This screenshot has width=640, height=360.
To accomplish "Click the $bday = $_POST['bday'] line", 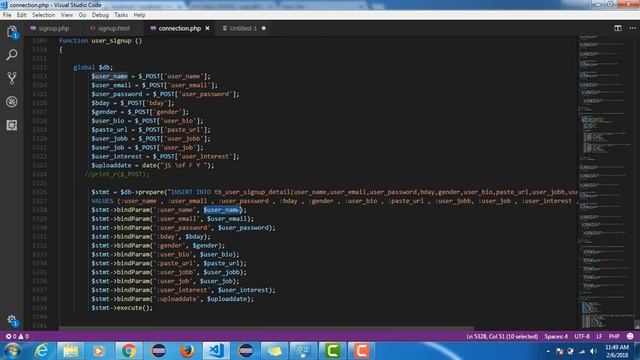I will tap(133, 102).
